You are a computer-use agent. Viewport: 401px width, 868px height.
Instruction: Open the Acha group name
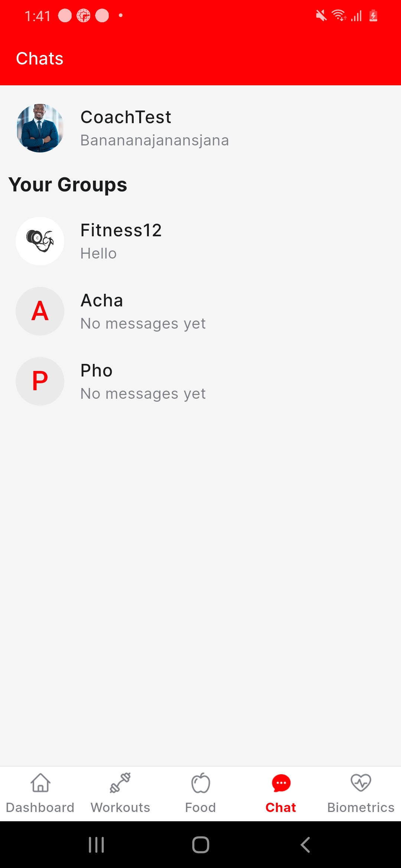tap(102, 300)
